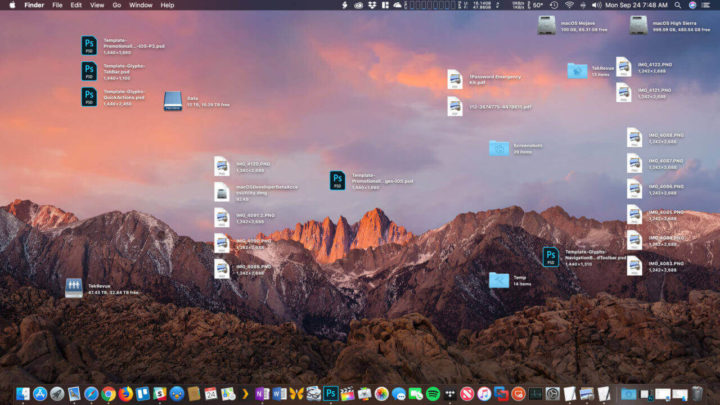720x405 pixels.
Task: Select Template-Glyphs-QuickActions.psd file
Action: (89, 97)
